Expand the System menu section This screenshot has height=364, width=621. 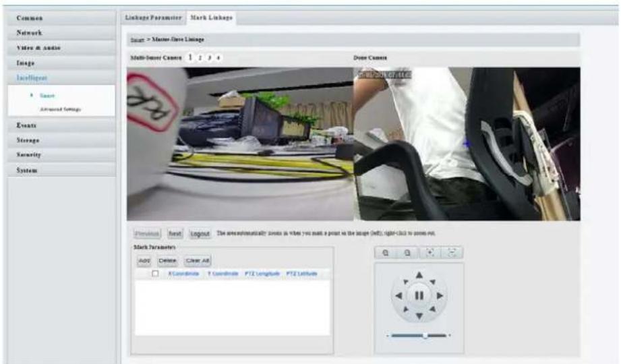pos(61,170)
